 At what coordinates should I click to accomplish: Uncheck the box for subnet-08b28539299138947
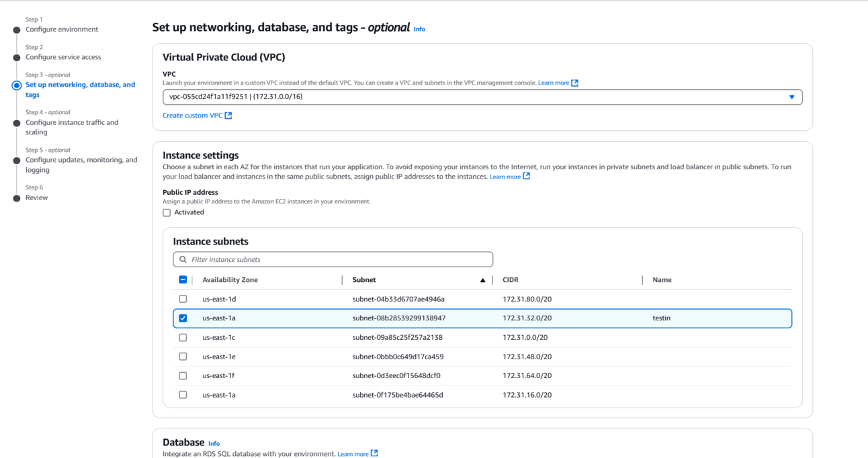point(183,318)
